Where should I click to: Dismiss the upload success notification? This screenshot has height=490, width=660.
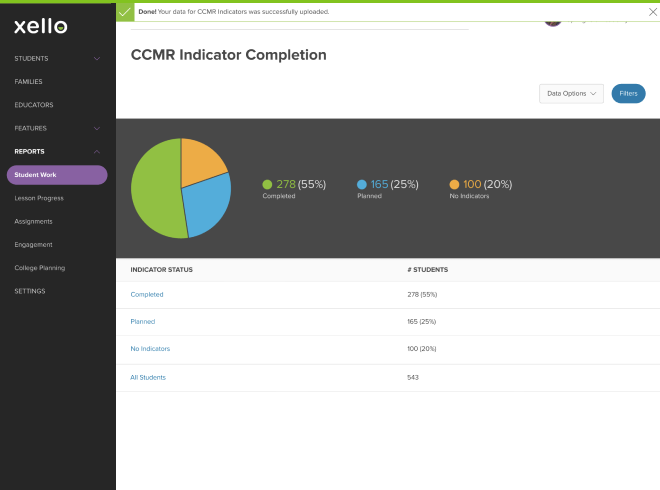click(653, 11)
